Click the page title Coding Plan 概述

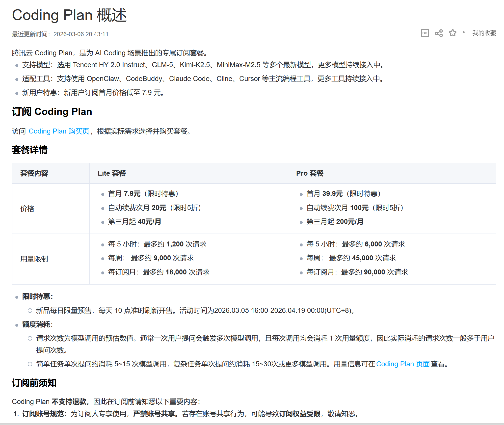(69, 15)
